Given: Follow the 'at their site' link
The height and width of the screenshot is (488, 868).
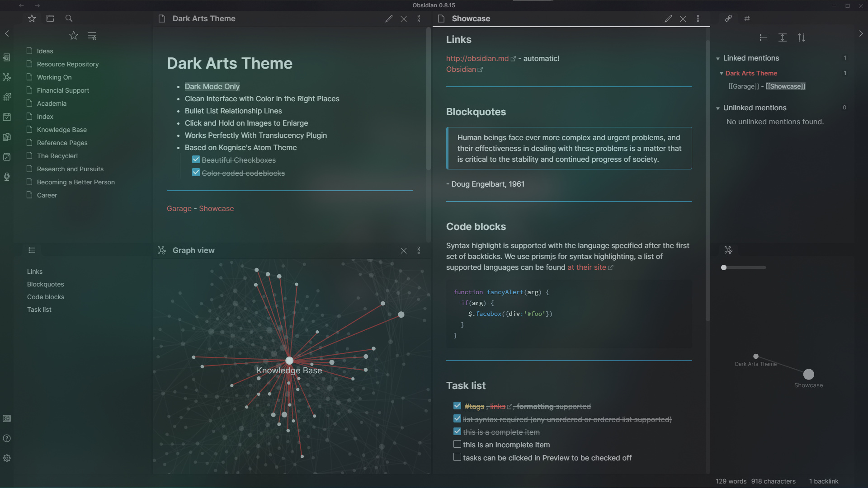Looking at the screenshot, I should [587, 267].
